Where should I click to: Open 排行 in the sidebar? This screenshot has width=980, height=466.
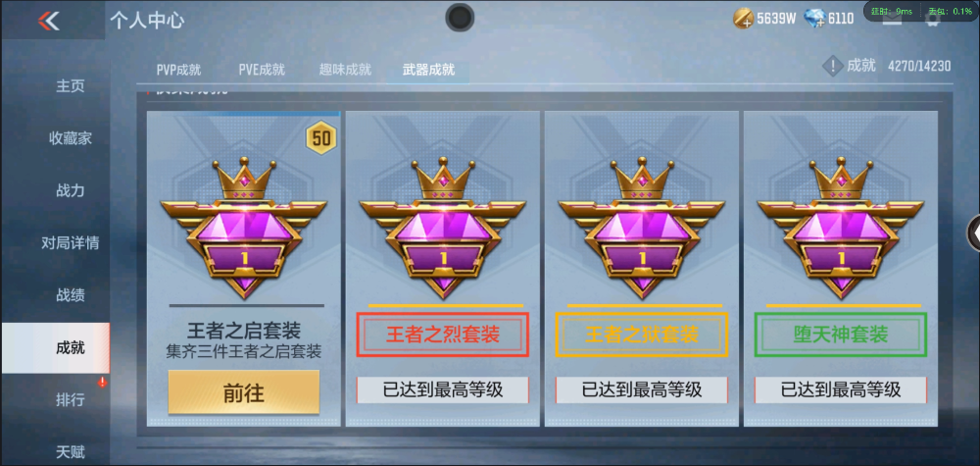(70, 399)
